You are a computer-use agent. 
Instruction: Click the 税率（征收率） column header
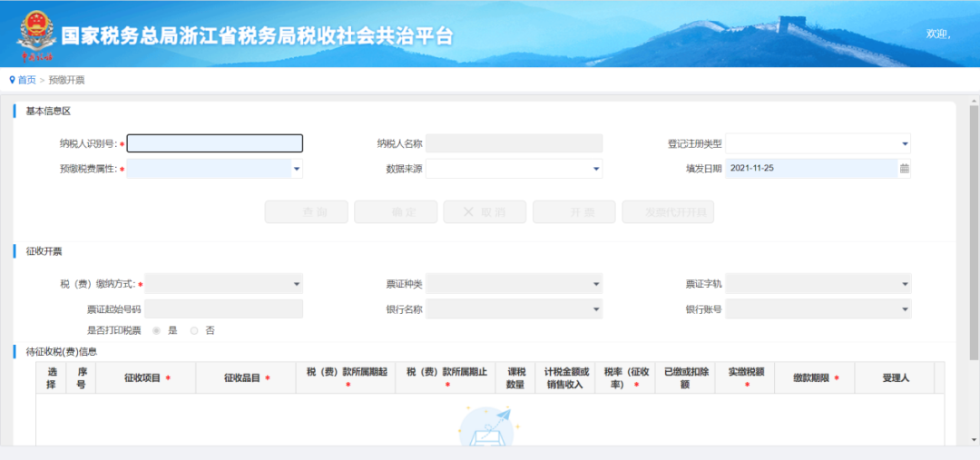[625, 377]
